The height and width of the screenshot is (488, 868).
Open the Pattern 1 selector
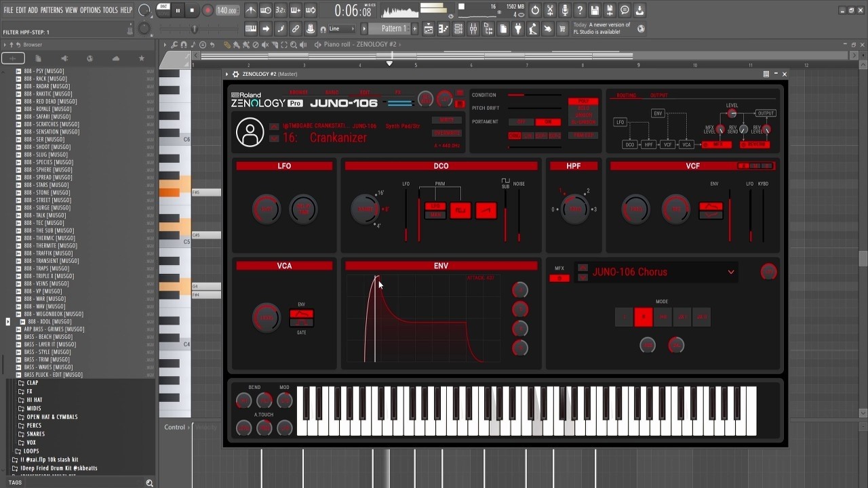(393, 28)
